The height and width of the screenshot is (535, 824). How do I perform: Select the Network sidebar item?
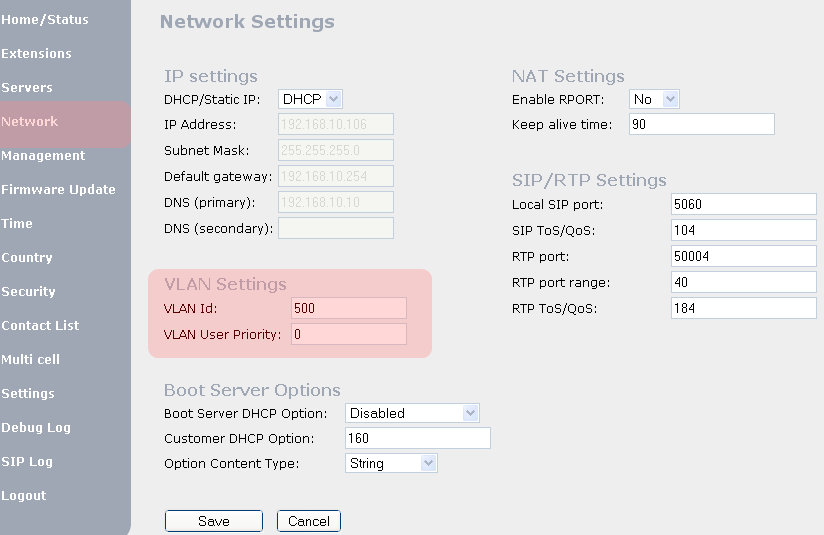tap(29, 121)
